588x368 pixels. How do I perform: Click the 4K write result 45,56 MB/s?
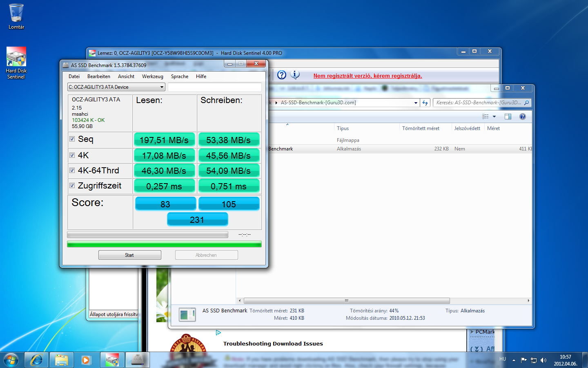click(229, 155)
